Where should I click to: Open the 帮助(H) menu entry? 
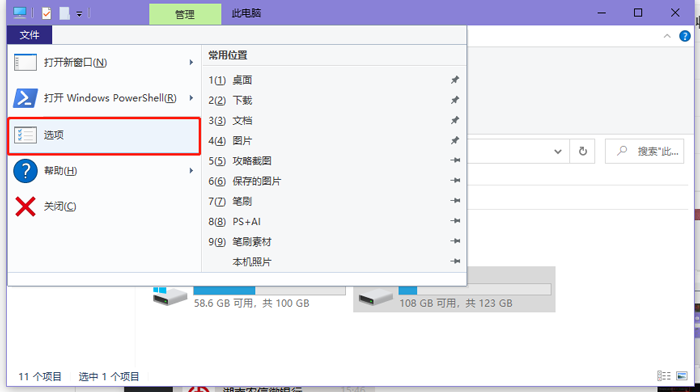(104, 171)
